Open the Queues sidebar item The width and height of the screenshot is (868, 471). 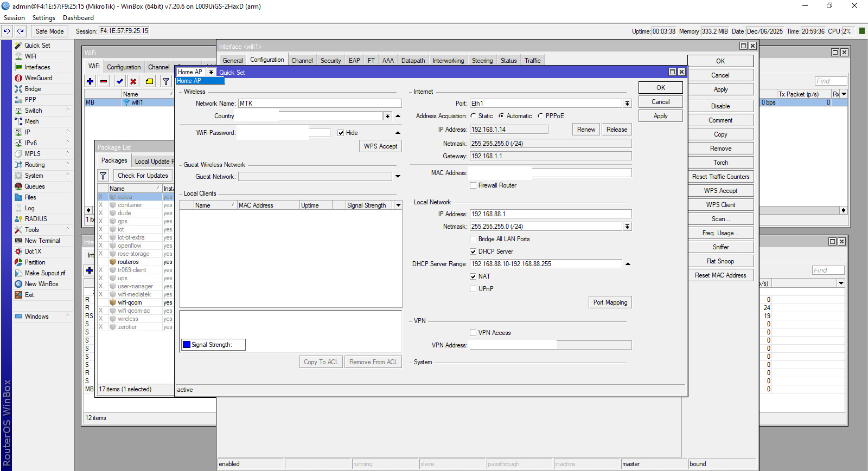pos(34,186)
